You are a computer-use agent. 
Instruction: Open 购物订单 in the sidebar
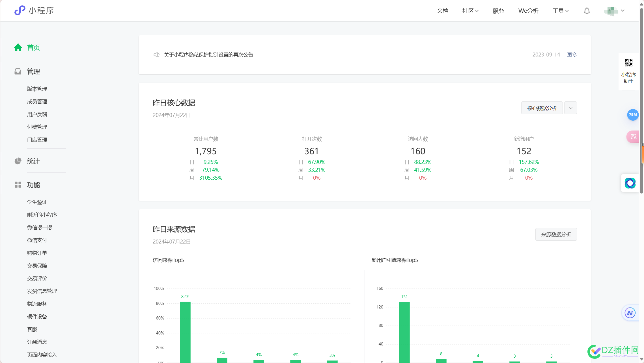[x=37, y=253]
